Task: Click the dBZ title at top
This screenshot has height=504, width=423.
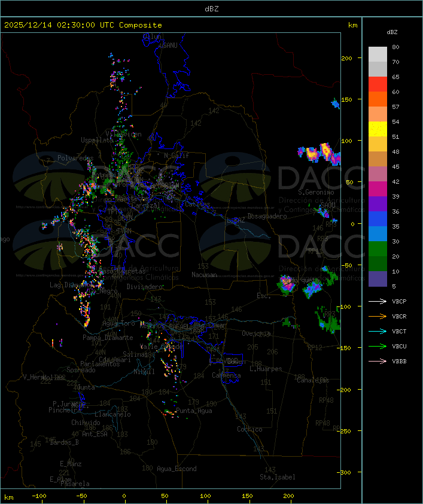Action: [212, 9]
